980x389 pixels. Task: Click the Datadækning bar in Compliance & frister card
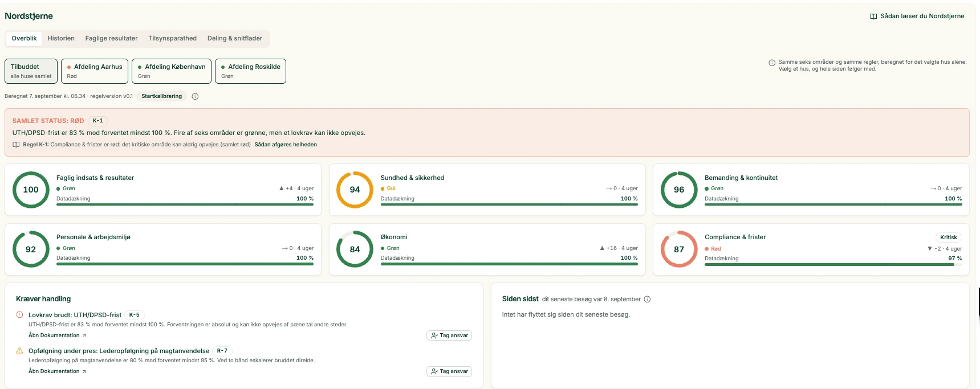point(833,264)
